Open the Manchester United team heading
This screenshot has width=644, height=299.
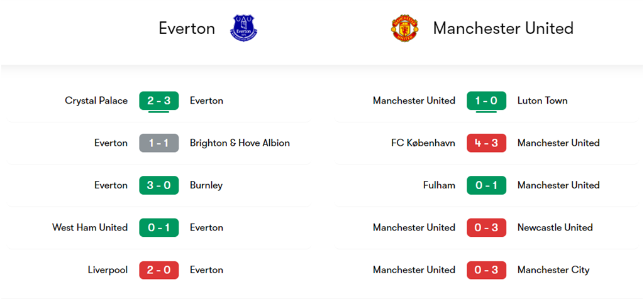503,28
